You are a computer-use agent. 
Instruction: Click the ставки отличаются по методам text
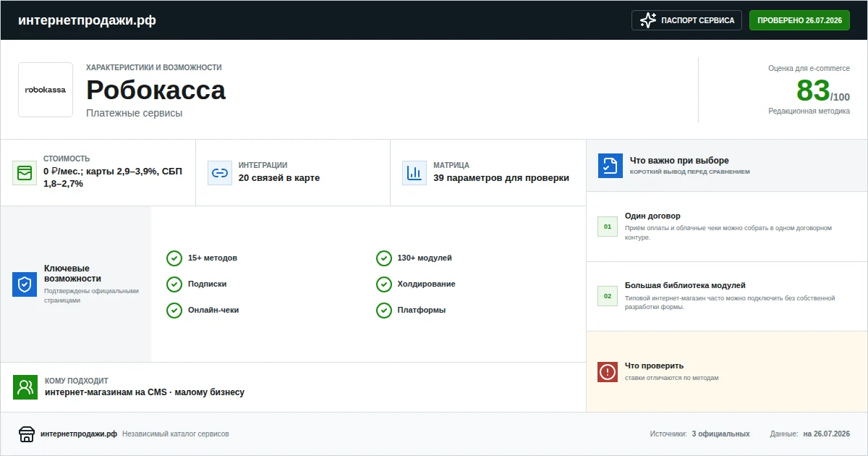[672, 378]
